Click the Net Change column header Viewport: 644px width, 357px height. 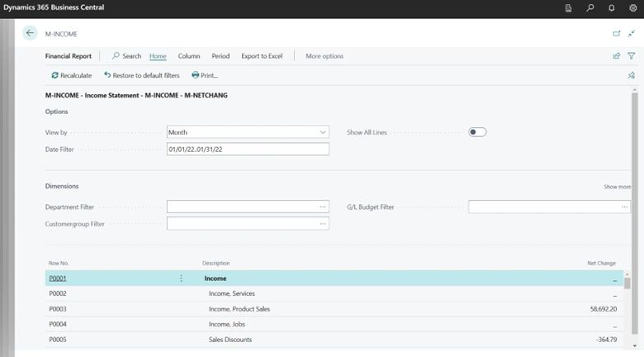point(601,264)
